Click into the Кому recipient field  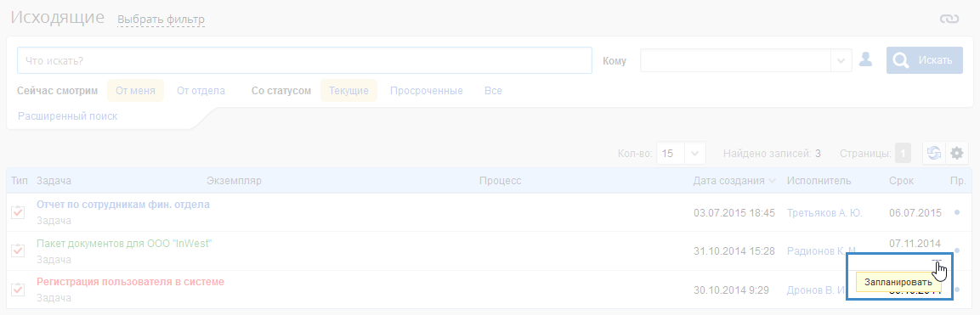(735, 60)
